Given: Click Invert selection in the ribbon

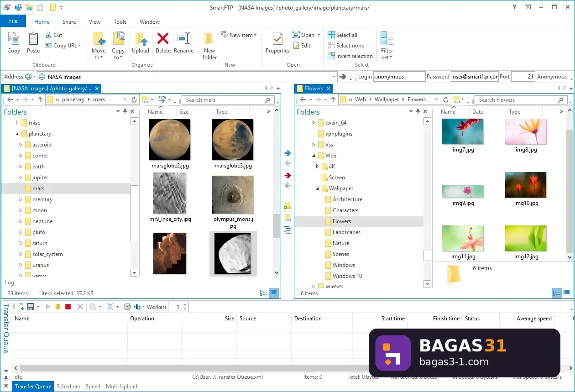Looking at the screenshot, I should 350,56.
